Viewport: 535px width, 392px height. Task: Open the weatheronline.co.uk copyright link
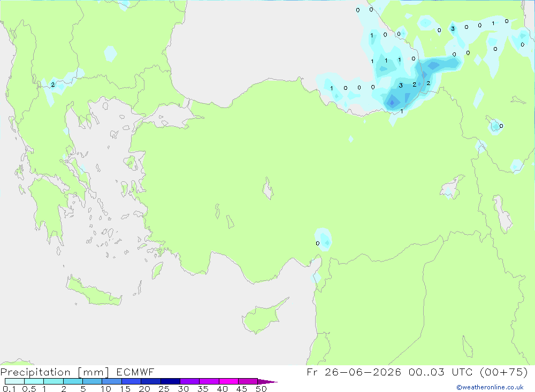490,387
